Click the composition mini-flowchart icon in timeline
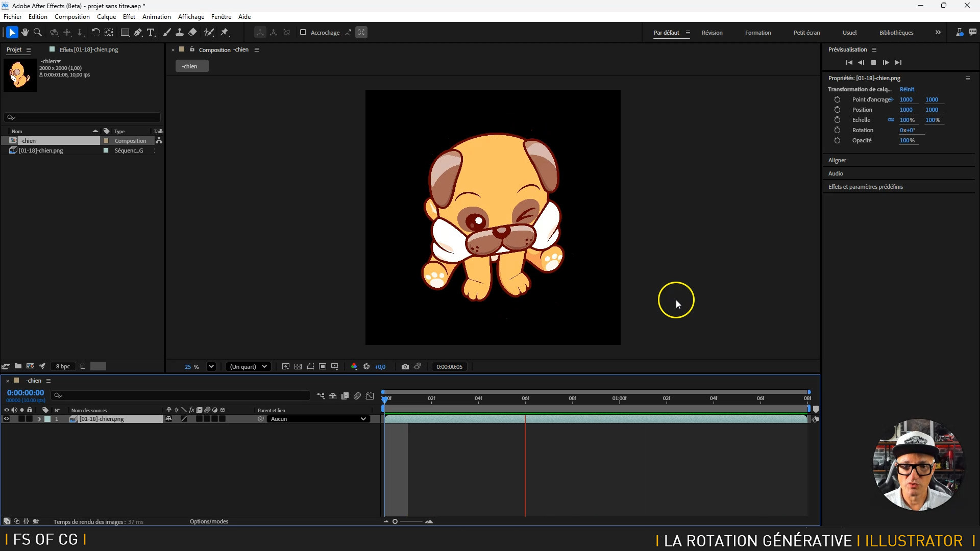This screenshot has height=551, width=980. pyautogui.click(x=321, y=395)
